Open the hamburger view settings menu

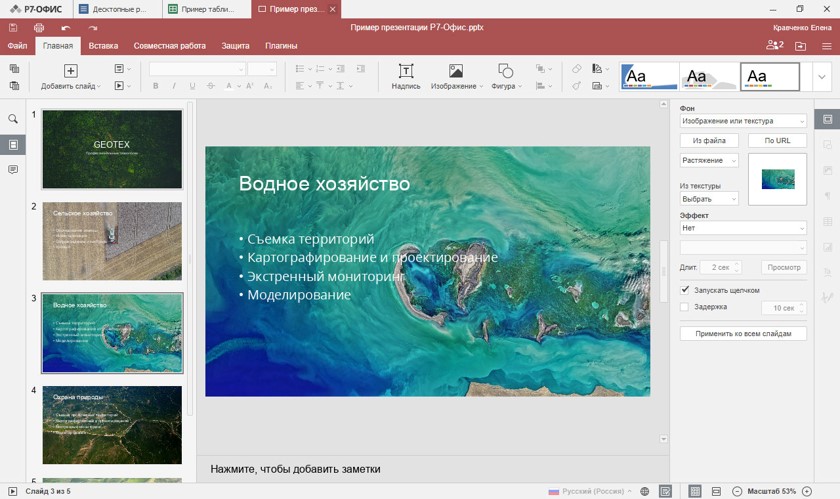click(827, 46)
